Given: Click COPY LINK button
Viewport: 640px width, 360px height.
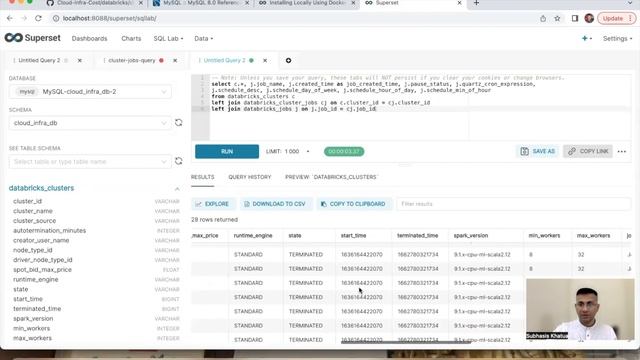Looking at the screenshot, I should click(x=588, y=151).
